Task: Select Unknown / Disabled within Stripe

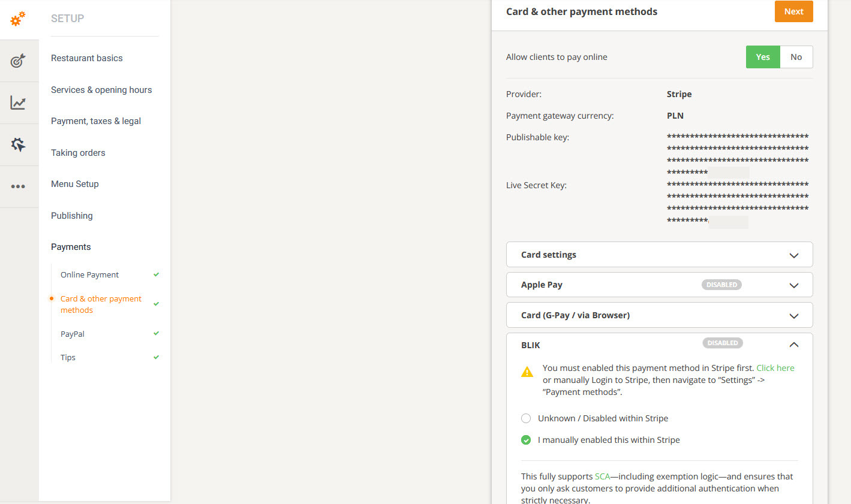Action: pos(526,418)
